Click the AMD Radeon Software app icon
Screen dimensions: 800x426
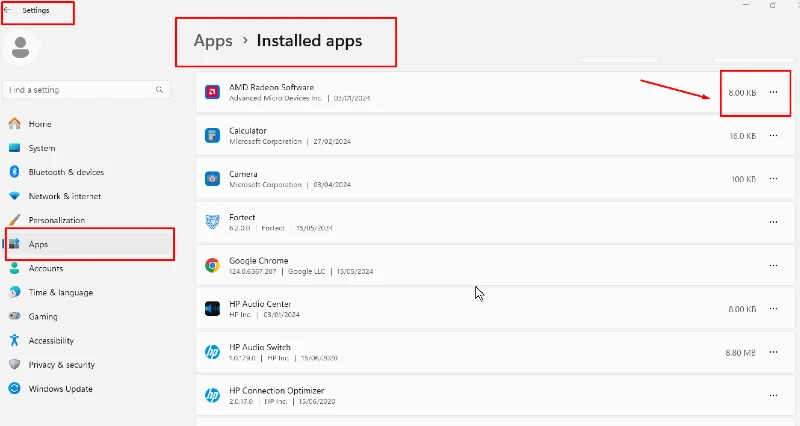tap(212, 92)
